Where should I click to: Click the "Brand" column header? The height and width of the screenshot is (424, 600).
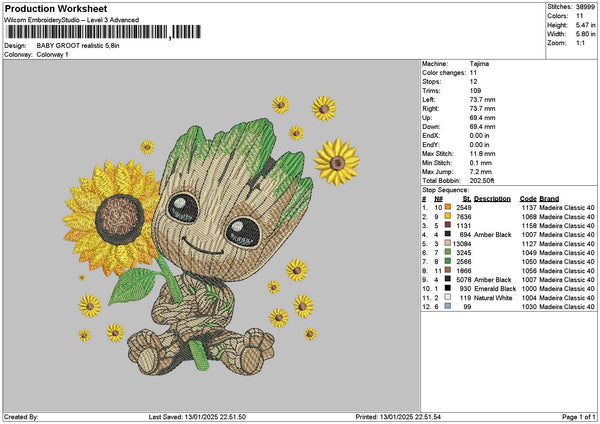pos(549,199)
